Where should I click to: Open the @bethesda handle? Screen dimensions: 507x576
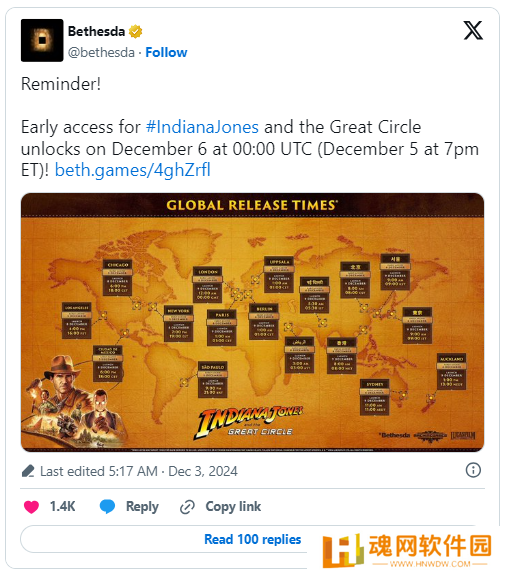pos(101,53)
